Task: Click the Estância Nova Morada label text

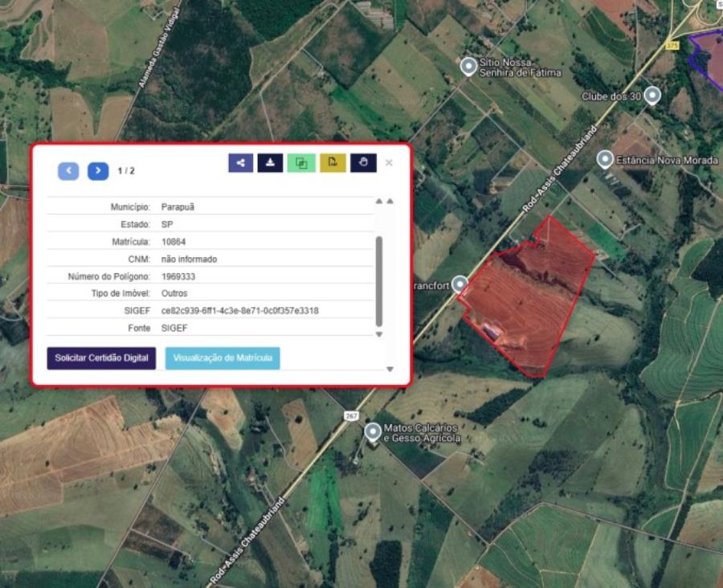Action: [668, 160]
